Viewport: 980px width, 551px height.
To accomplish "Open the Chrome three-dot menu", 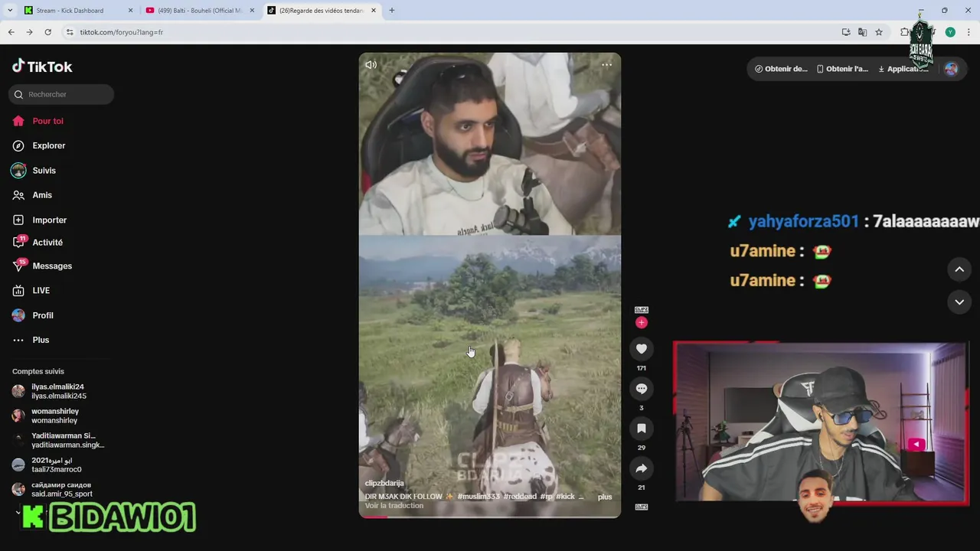I will 969,32.
